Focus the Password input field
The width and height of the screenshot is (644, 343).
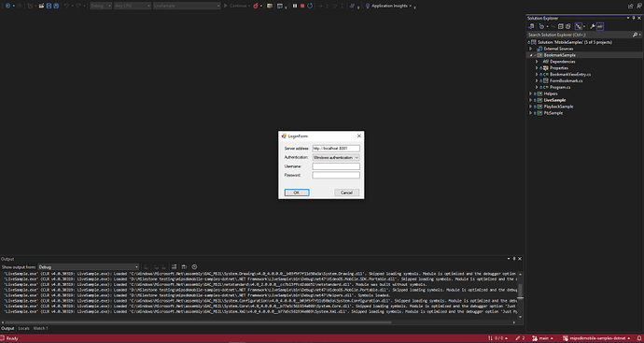point(336,175)
